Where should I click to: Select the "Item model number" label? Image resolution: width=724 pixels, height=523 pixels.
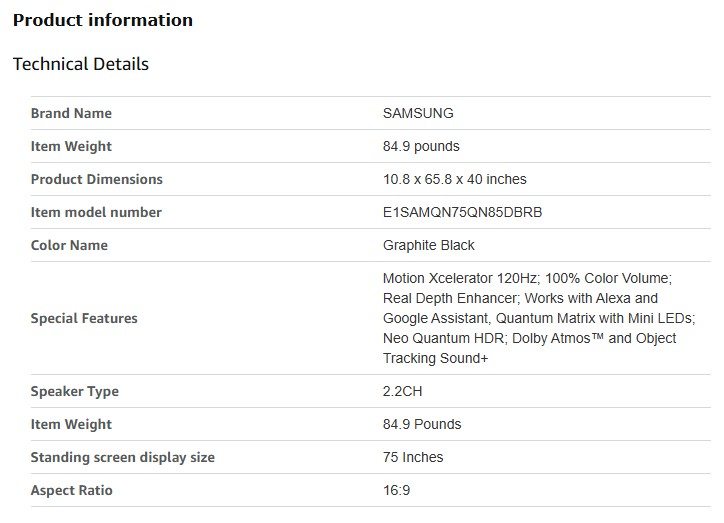pyautogui.click(x=96, y=212)
